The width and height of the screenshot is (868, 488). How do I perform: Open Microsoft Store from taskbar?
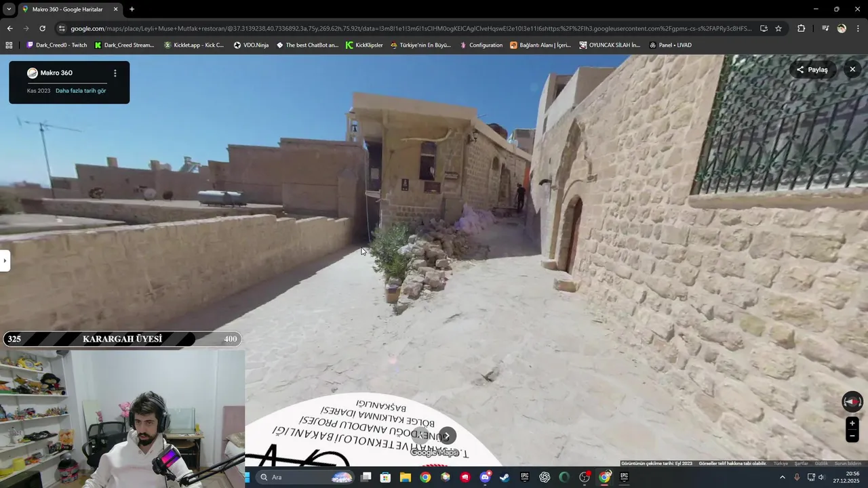click(x=385, y=477)
